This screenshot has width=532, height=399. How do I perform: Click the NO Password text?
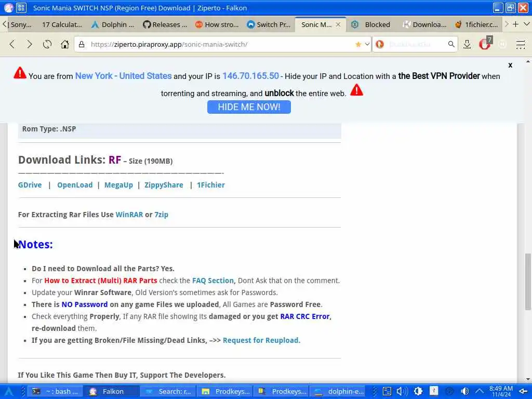(85, 304)
